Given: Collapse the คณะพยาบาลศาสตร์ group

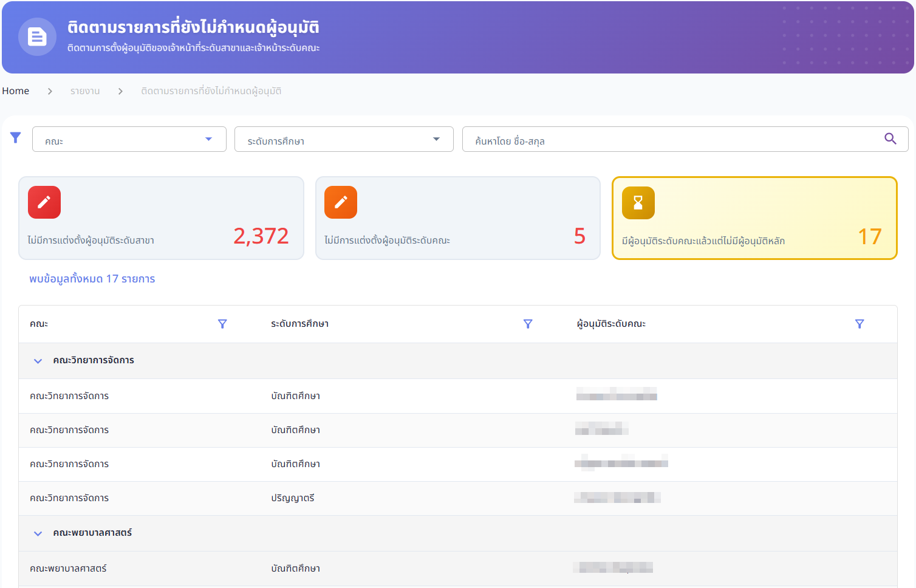Looking at the screenshot, I should tap(38, 533).
